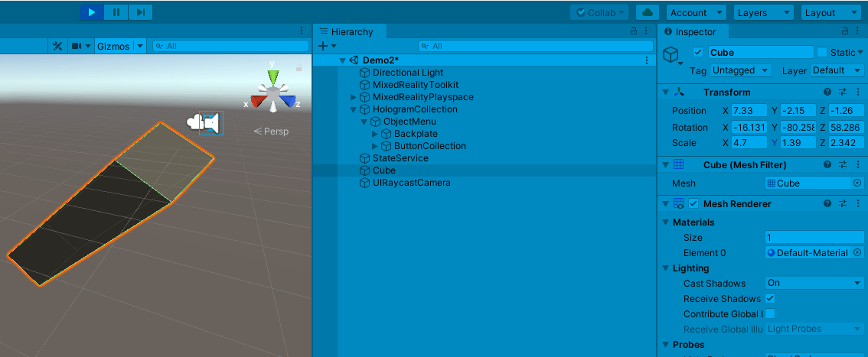Open cloud services via the cloud icon
This screenshot has width=868, height=357.
click(648, 13)
